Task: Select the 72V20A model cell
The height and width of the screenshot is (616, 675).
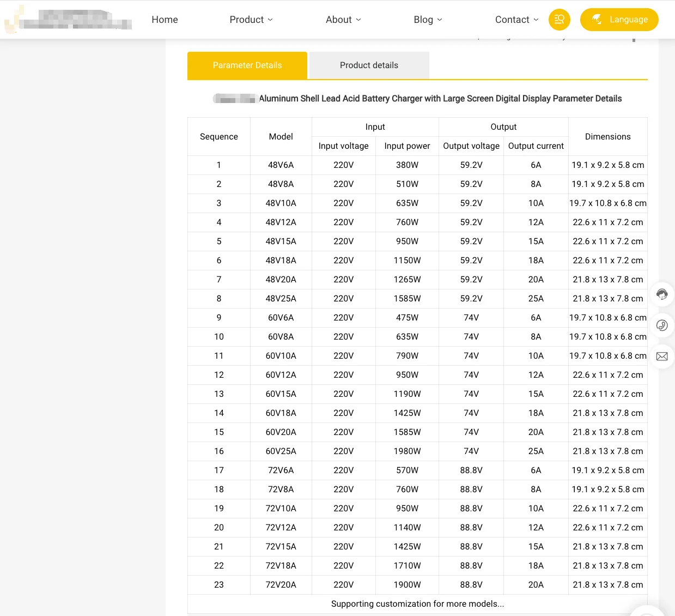Action: 281,585
